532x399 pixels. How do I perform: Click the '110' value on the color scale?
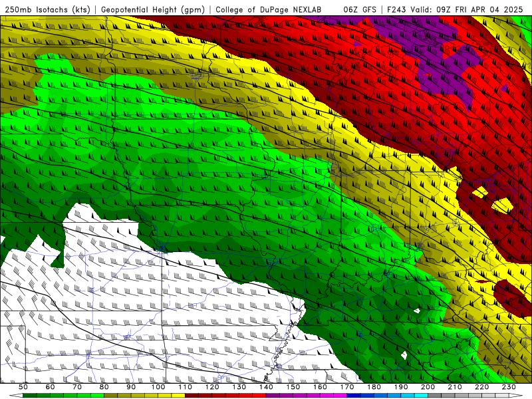(x=185, y=387)
